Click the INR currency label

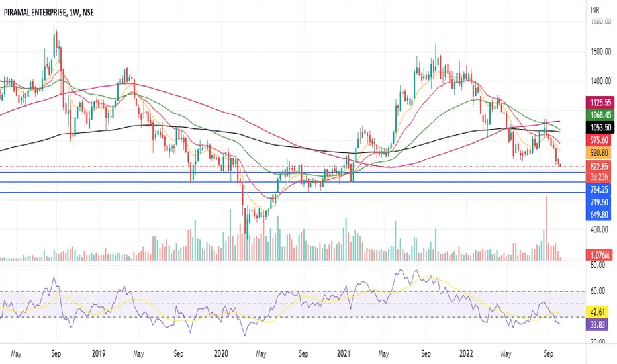[594, 10]
